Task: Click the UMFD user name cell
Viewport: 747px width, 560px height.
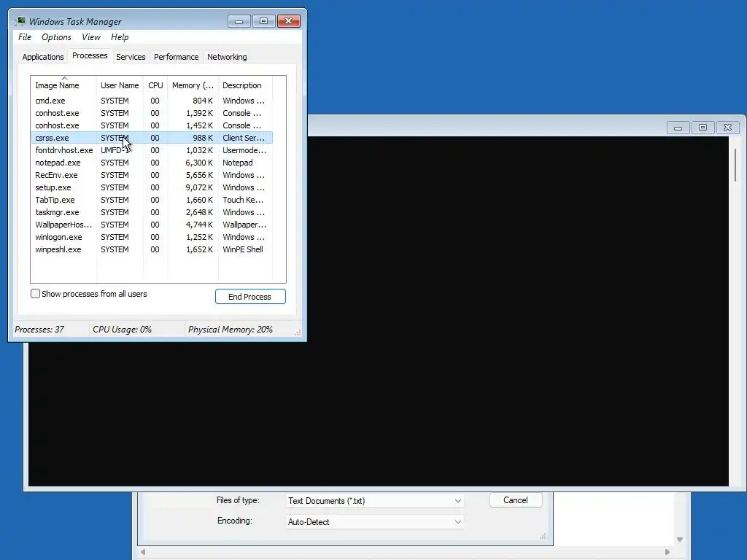Action: pos(115,150)
